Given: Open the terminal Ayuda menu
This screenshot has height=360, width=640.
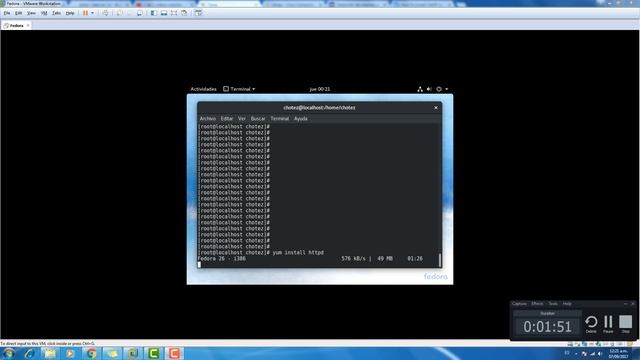Looking at the screenshot, I should [301, 119].
